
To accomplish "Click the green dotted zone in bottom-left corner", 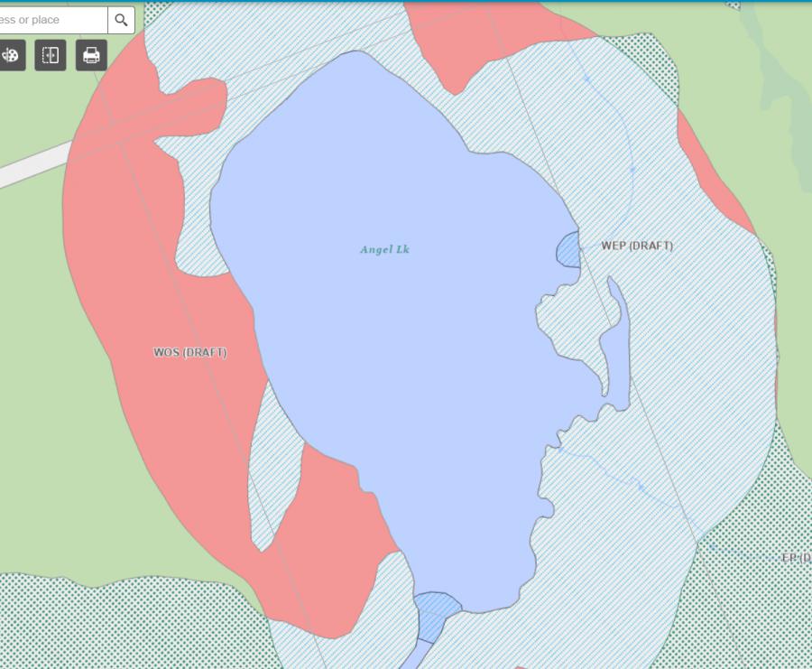I will click(x=90, y=623).
